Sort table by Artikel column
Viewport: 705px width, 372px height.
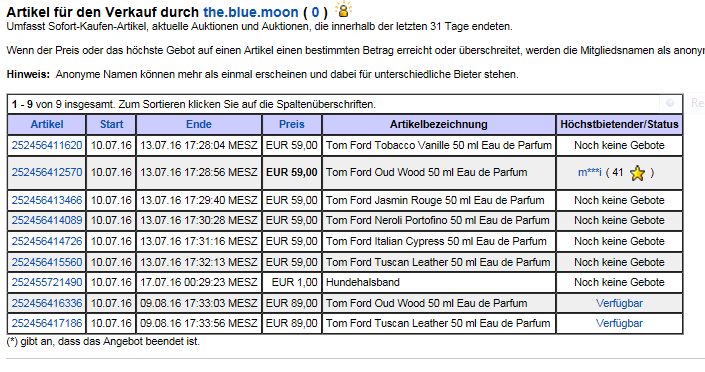pyautogui.click(x=47, y=125)
